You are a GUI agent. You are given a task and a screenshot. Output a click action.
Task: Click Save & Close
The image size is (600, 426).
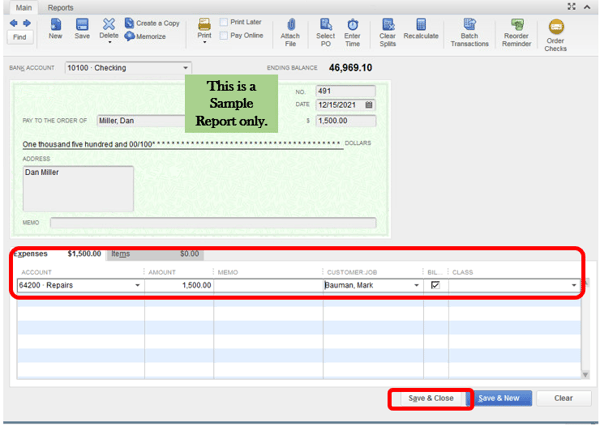[x=431, y=398]
